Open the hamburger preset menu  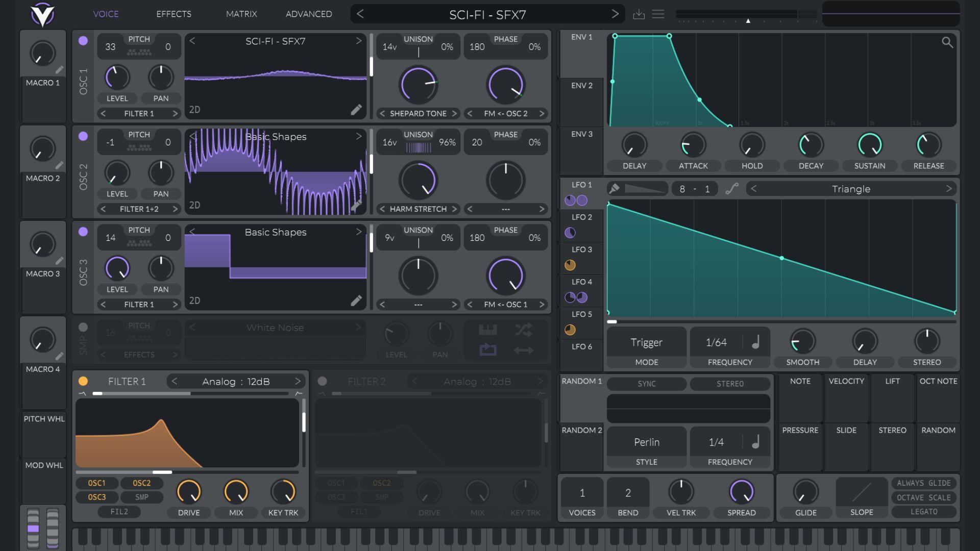tap(658, 14)
